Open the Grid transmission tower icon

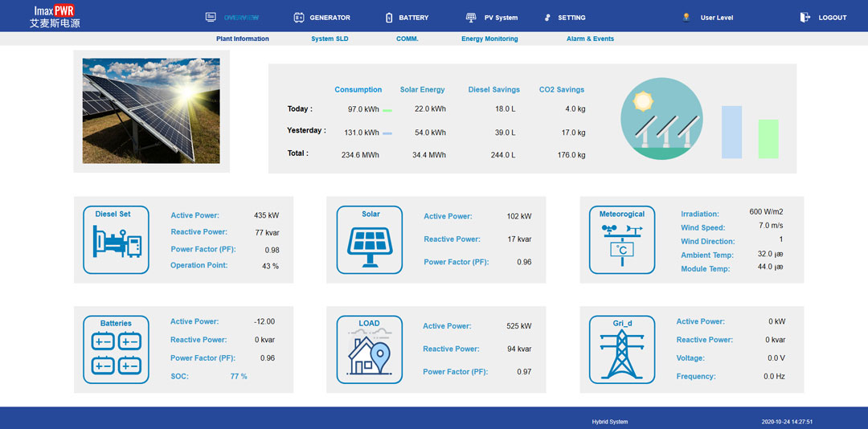(622, 349)
